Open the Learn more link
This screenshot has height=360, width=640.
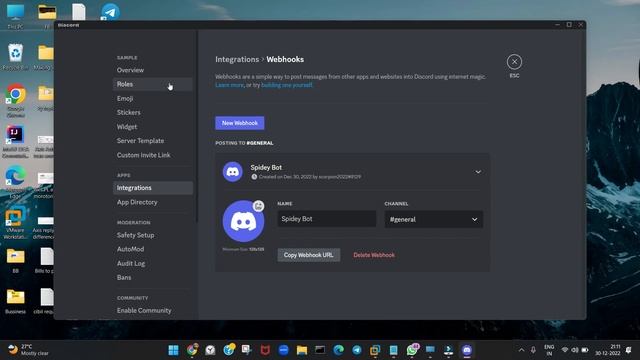coord(229,85)
